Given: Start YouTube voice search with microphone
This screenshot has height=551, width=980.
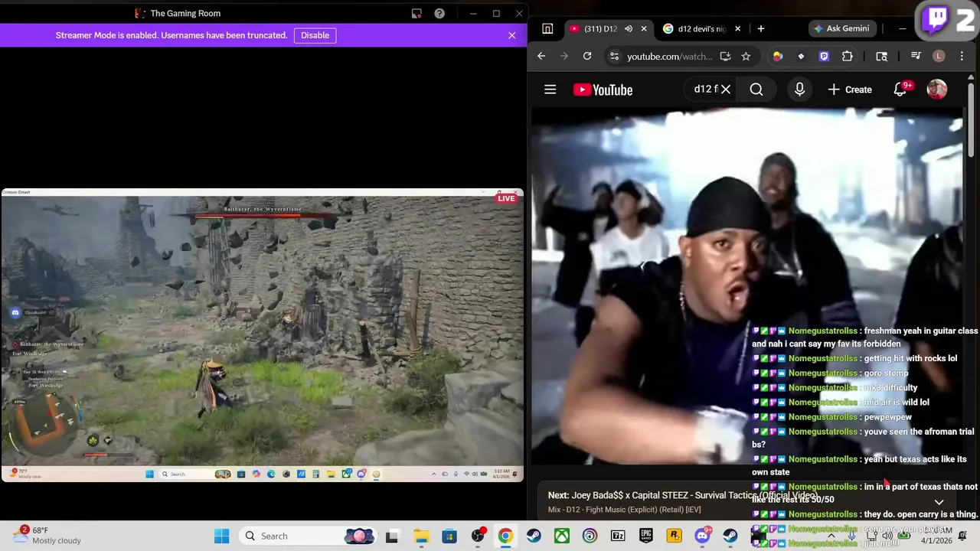Looking at the screenshot, I should pos(799,90).
